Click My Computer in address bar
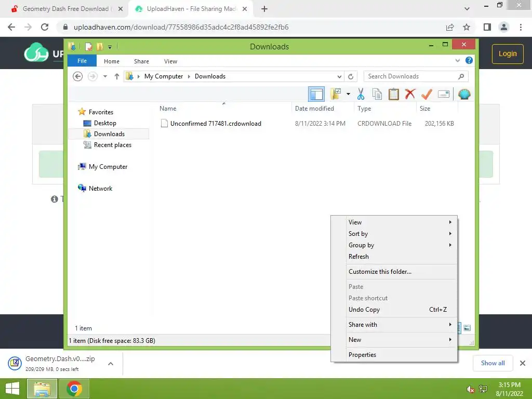The width and height of the screenshot is (532, 399). coord(164,76)
